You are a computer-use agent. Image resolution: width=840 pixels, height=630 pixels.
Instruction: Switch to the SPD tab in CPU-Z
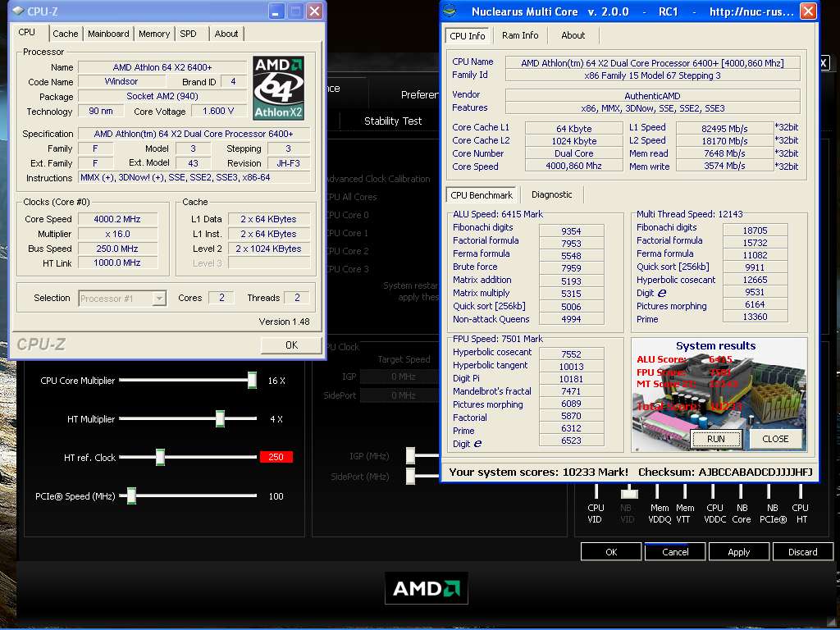point(188,34)
